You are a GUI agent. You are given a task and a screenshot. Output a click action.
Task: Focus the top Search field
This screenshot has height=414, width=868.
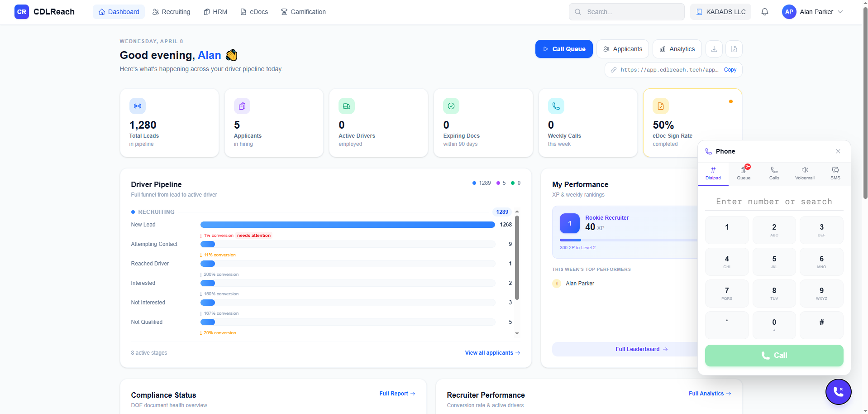click(627, 12)
